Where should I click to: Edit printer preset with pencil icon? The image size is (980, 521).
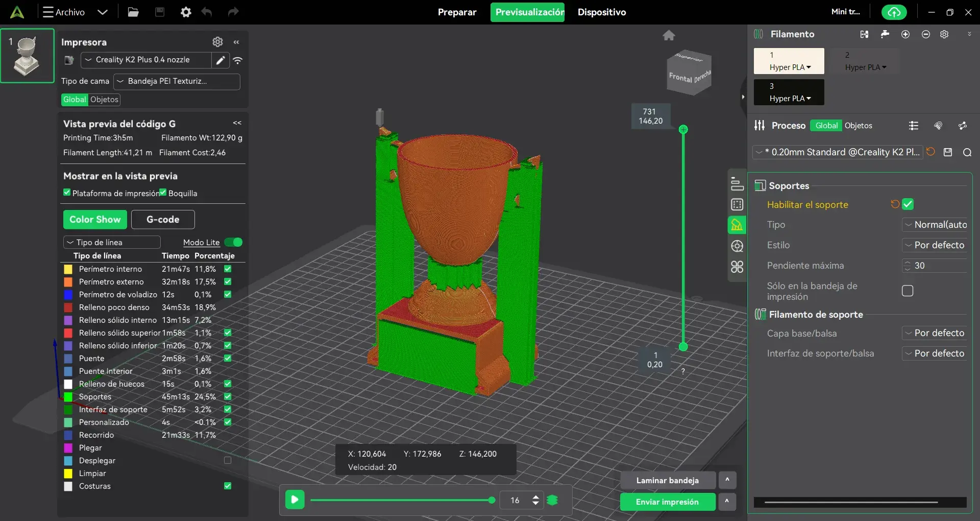[x=220, y=60]
